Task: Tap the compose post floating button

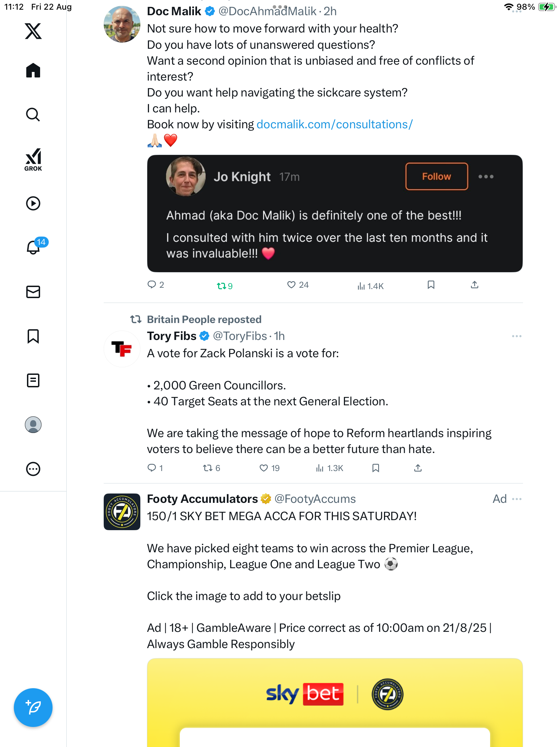Action: [x=33, y=708]
